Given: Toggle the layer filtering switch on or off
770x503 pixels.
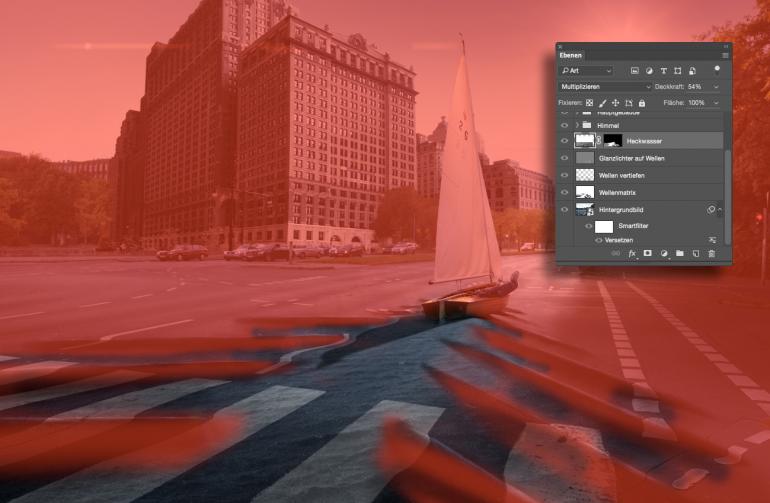Looking at the screenshot, I should pos(717,70).
